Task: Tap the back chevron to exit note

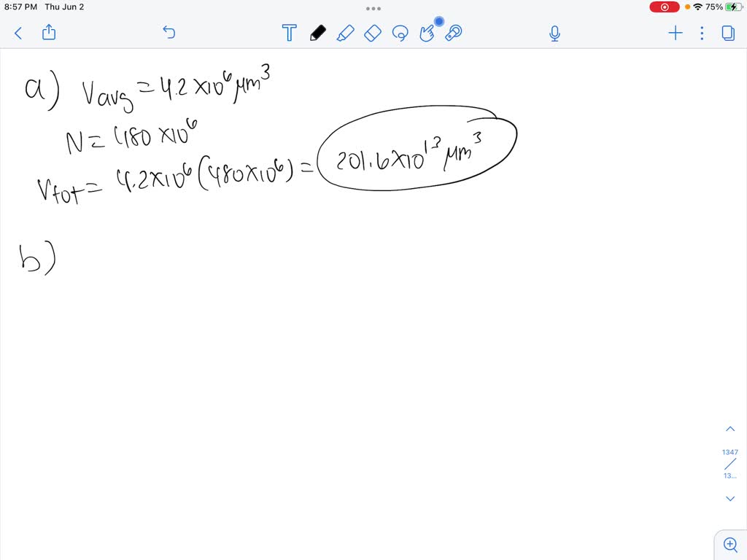Action: pyautogui.click(x=18, y=33)
